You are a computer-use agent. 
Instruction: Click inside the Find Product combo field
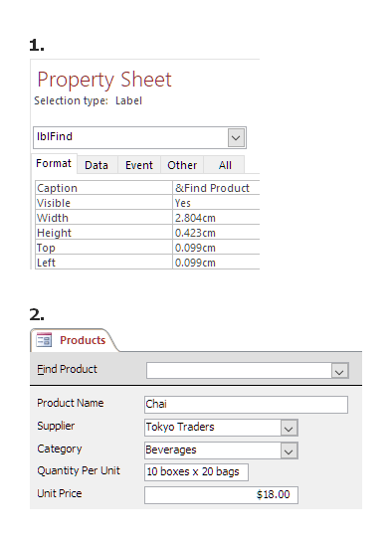(x=239, y=371)
